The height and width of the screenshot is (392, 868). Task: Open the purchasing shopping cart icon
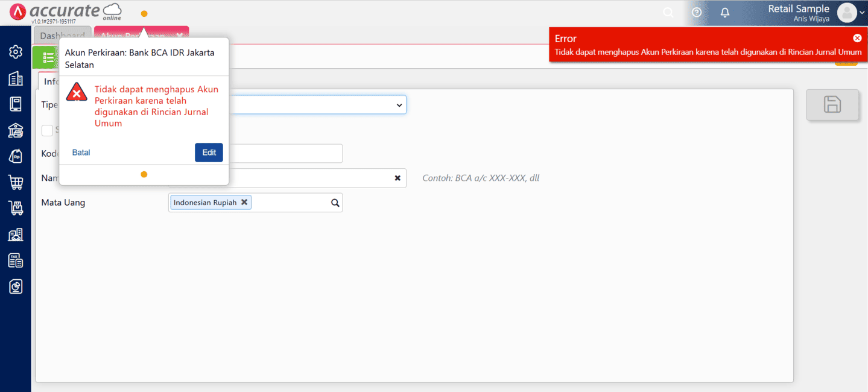click(16, 182)
